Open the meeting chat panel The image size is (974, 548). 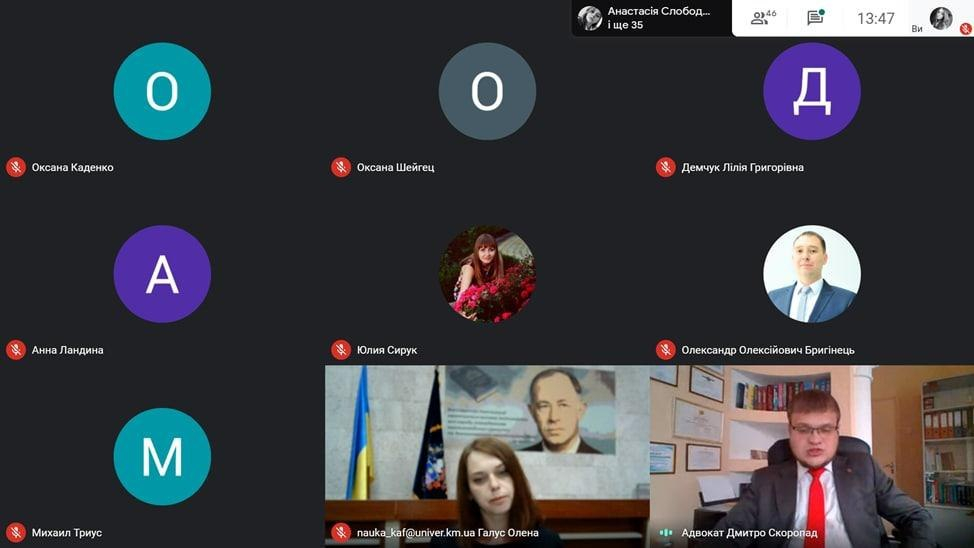click(815, 18)
